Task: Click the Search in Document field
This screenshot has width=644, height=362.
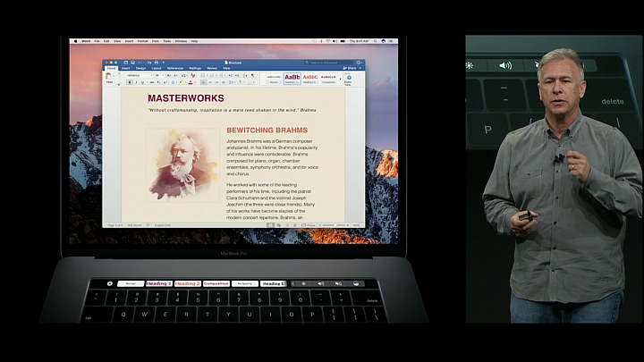Action: tap(328, 63)
